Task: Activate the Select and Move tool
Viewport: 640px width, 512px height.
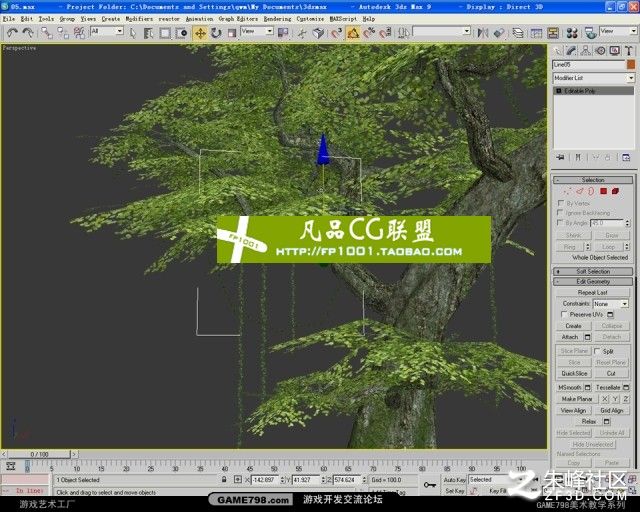Action: [200, 33]
